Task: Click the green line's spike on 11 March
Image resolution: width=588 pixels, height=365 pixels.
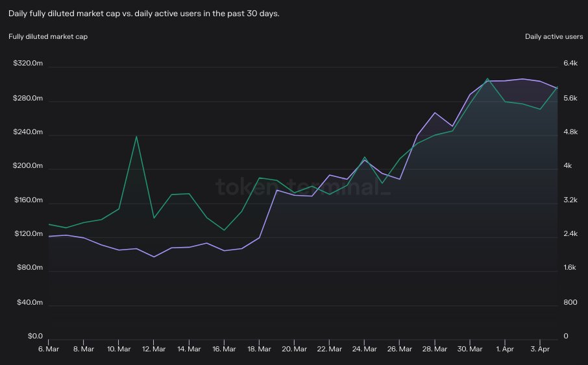Action: (x=136, y=136)
